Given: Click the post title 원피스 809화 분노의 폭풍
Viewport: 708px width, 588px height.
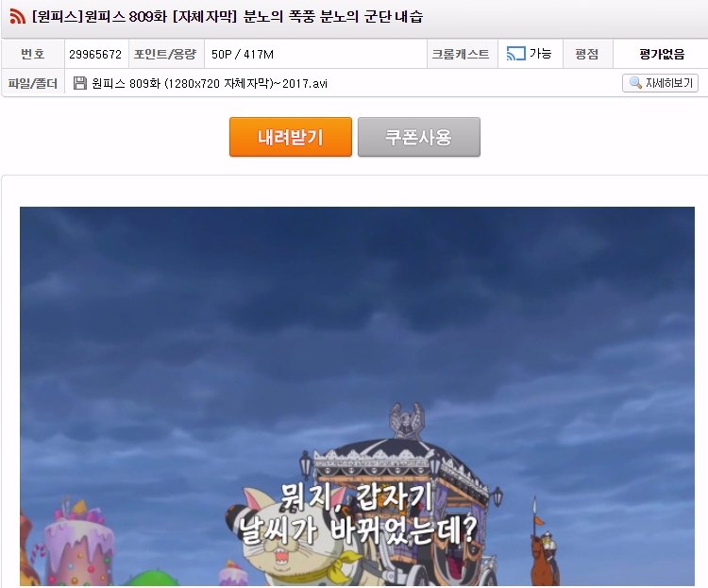Looking at the screenshot, I should [228, 17].
